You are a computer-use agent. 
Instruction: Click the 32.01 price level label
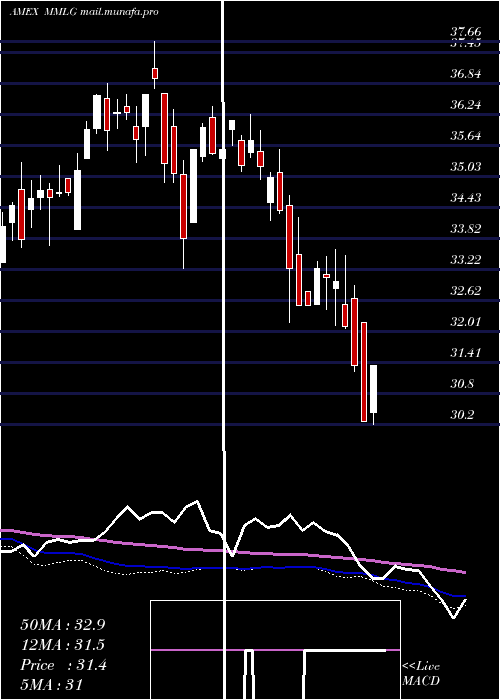pyautogui.click(x=466, y=322)
